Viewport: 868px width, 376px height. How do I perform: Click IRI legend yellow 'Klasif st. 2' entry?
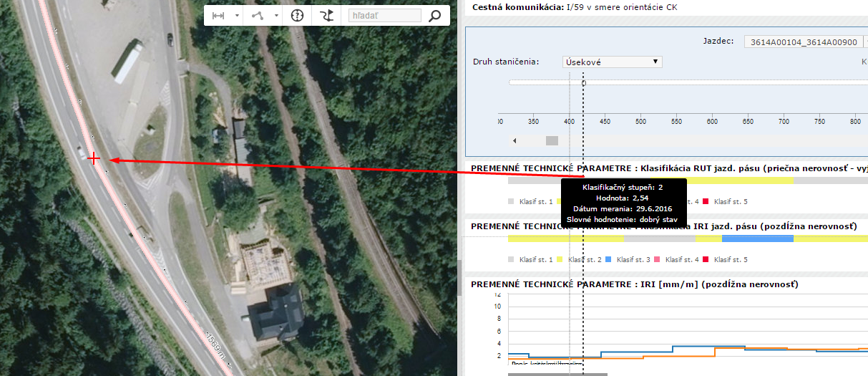tap(580, 259)
